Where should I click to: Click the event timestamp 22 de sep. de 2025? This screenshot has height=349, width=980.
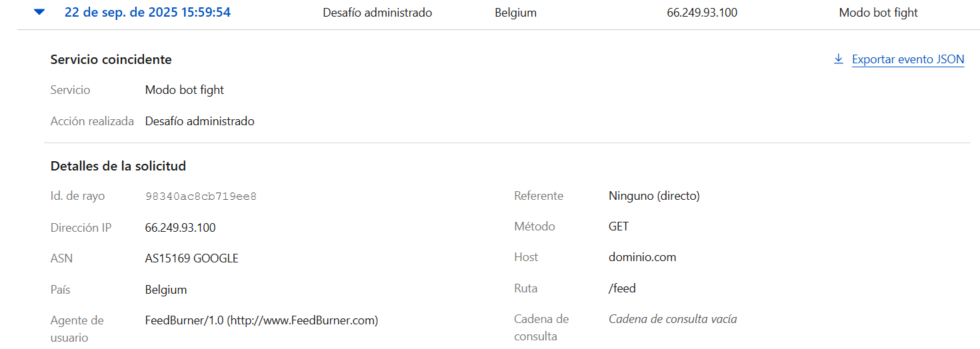147,12
